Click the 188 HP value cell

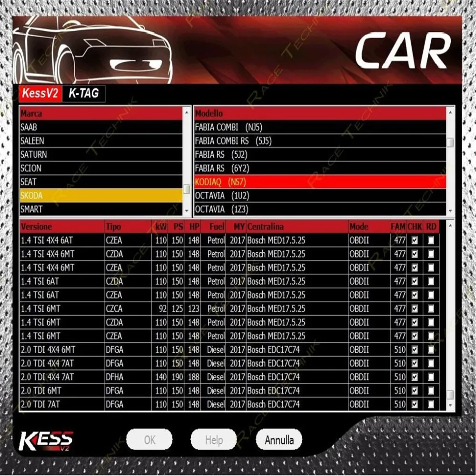click(192, 377)
